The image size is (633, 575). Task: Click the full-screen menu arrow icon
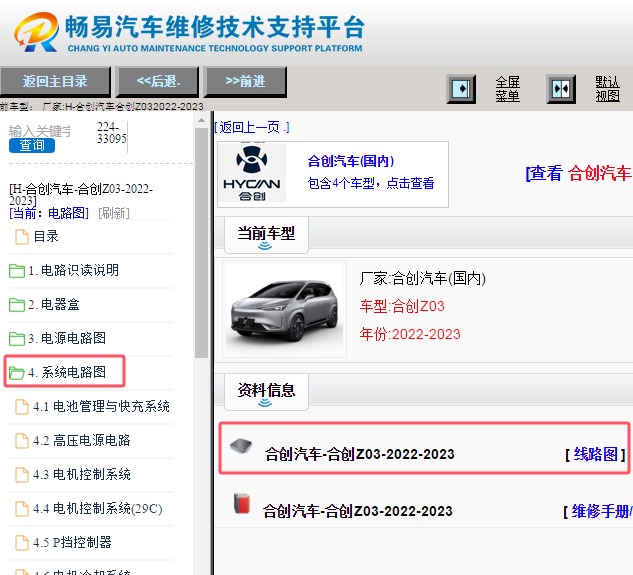pos(461,89)
